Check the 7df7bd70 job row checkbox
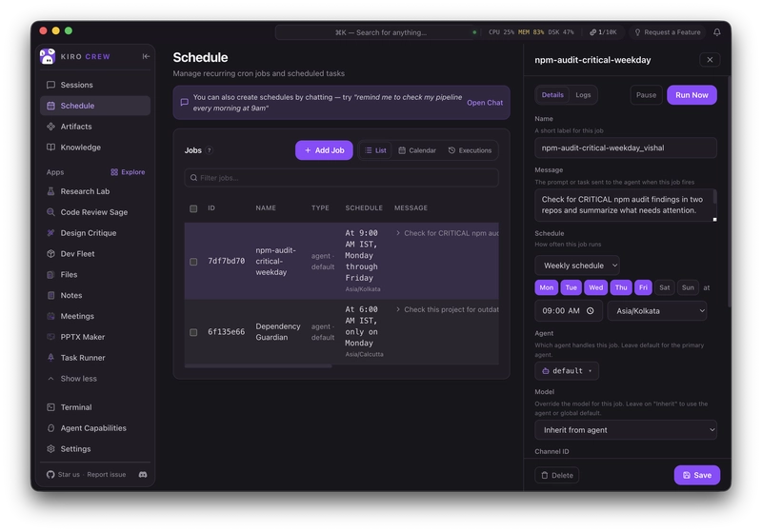 (x=193, y=262)
